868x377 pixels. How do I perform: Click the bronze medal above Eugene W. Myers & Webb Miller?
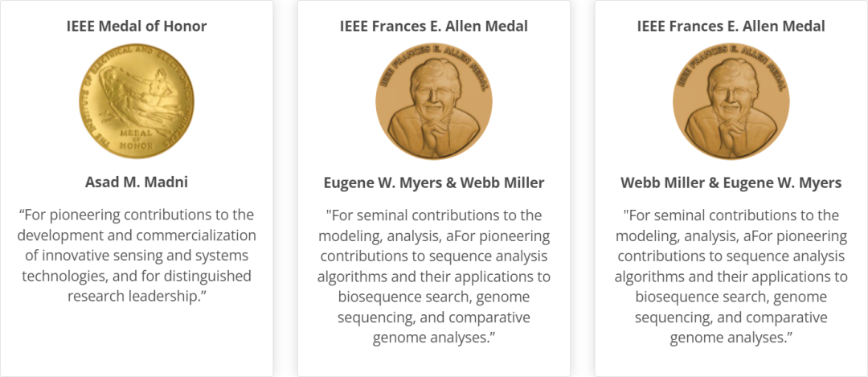(434, 102)
